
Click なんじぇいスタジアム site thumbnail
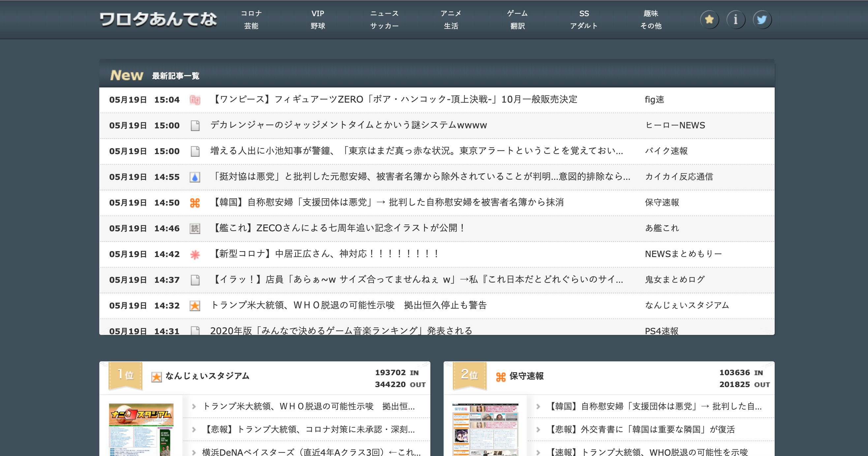point(141,430)
